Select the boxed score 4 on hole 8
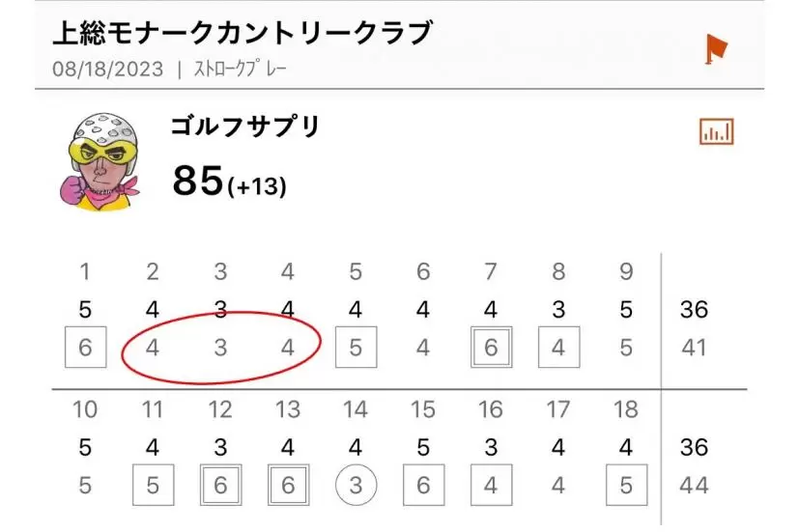Screen dimensions: 799x532 tap(558, 348)
